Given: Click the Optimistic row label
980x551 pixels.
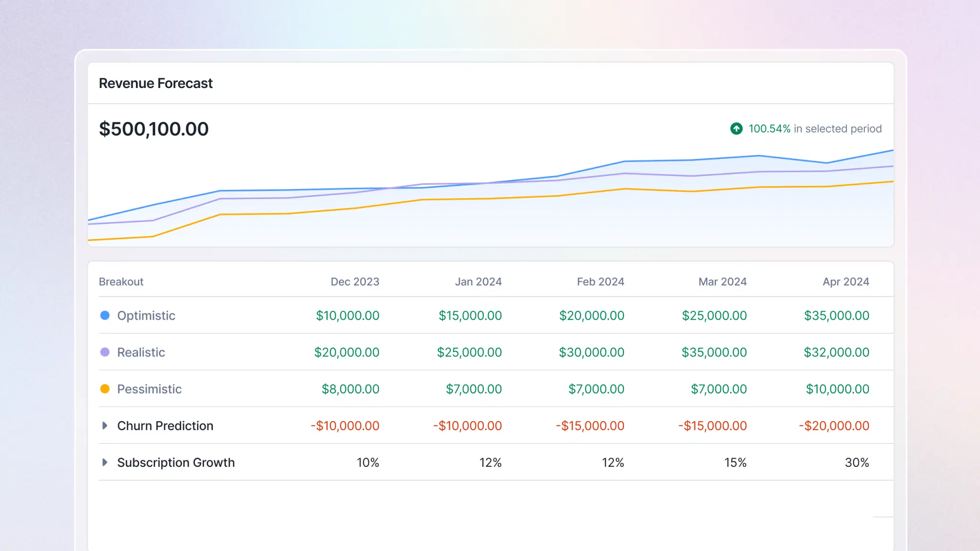Looking at the screenshot, I should (x=146, y=315).
